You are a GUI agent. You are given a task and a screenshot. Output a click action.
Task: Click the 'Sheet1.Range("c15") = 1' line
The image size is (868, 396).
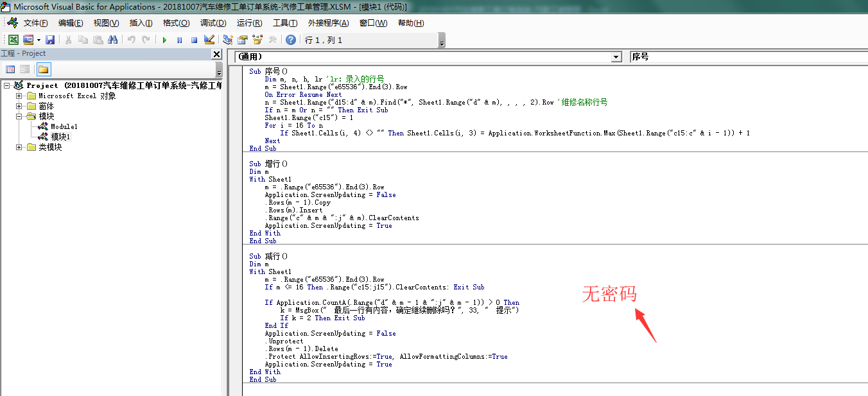point(309,117)
